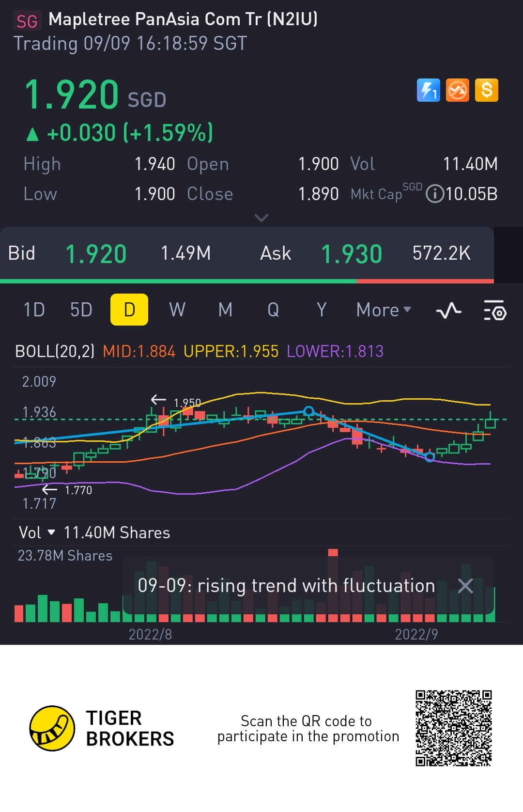Tap the 09-09 rising trend message
This screenshot has height=812, width=523.
click(286, 586)
